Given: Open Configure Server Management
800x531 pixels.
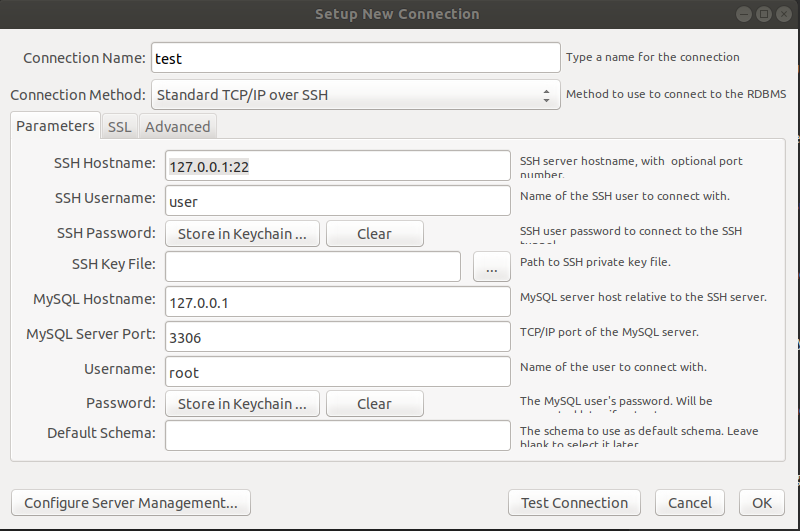Looking at the screenshot, I should pos(131,503).
